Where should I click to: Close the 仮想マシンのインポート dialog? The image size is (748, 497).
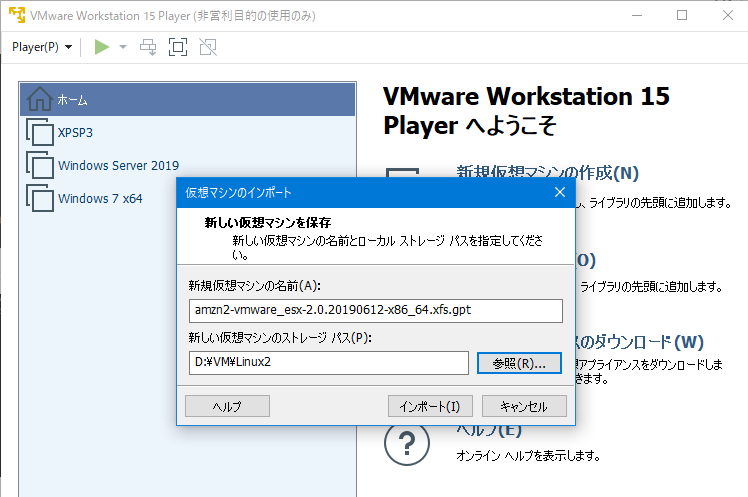pos(560,192)
